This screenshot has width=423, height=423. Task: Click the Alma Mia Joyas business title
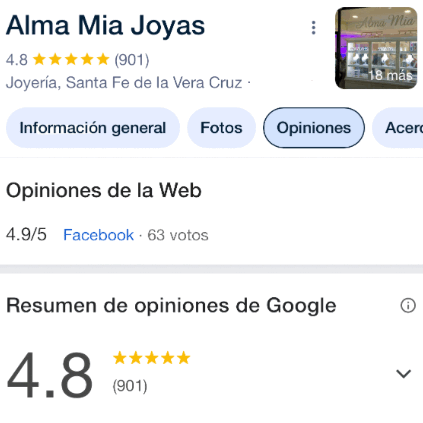click(105, 26)
